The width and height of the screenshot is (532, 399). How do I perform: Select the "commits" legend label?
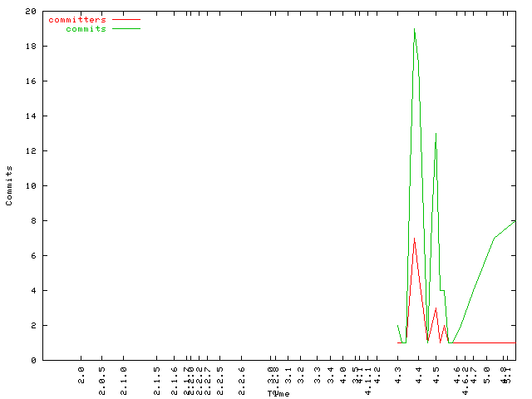86,28
